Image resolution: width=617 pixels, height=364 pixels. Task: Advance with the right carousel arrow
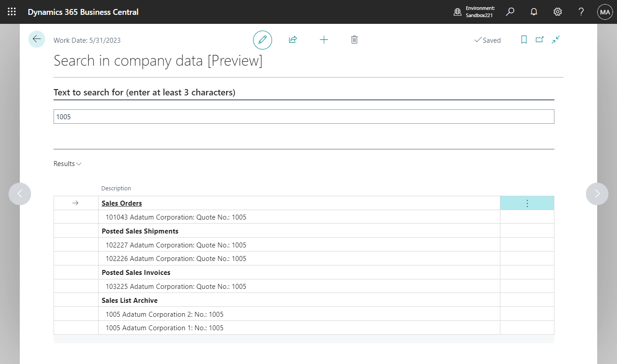point(597,193)
